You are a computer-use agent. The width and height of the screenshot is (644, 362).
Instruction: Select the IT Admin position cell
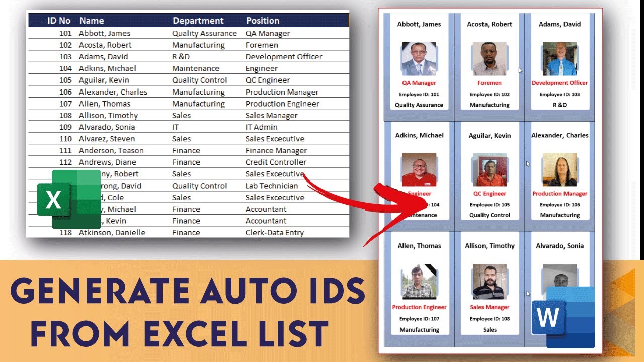point(262,127)
